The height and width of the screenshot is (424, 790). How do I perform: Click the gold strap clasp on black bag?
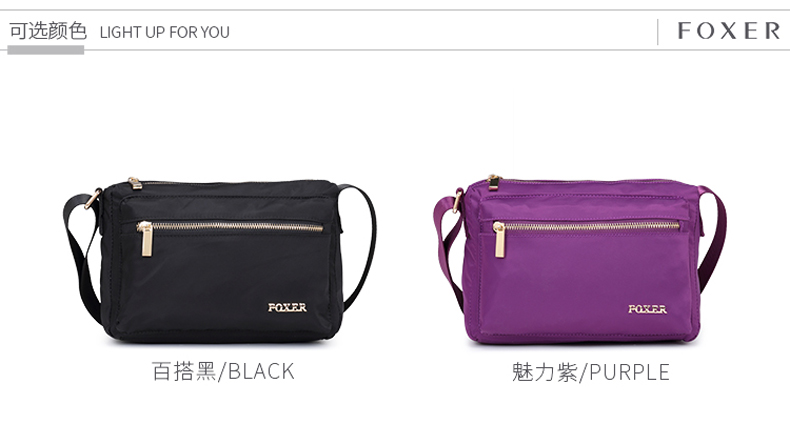(93, 198)
